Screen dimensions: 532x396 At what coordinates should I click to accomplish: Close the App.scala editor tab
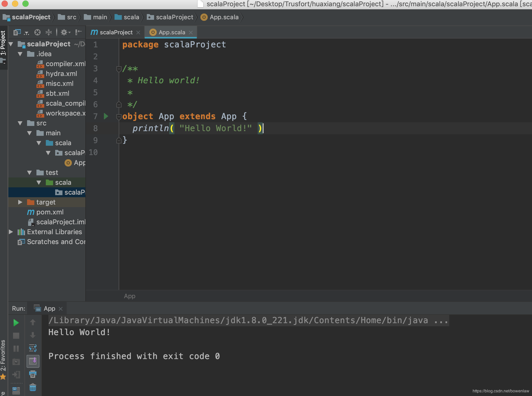pyautogui.click(x=191, y=33)
